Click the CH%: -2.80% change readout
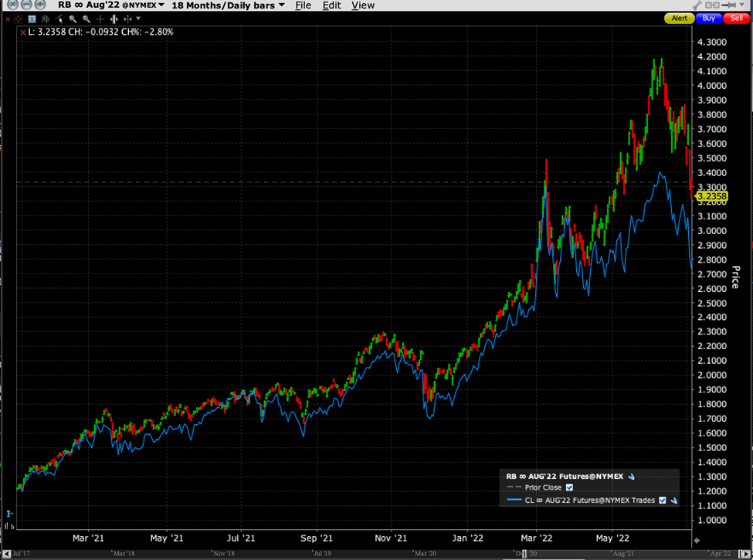753x560 pixels. click(147, 32)
